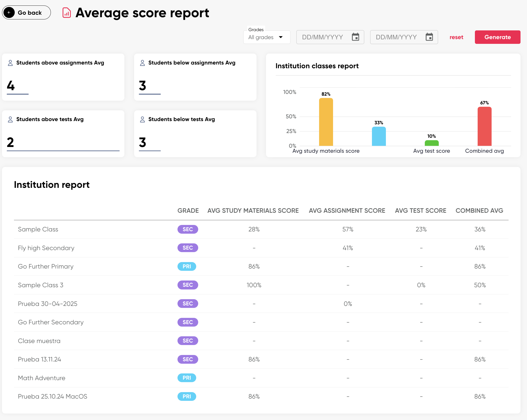Click PRI badge for Math Adventure

click(x=187, y=378)
